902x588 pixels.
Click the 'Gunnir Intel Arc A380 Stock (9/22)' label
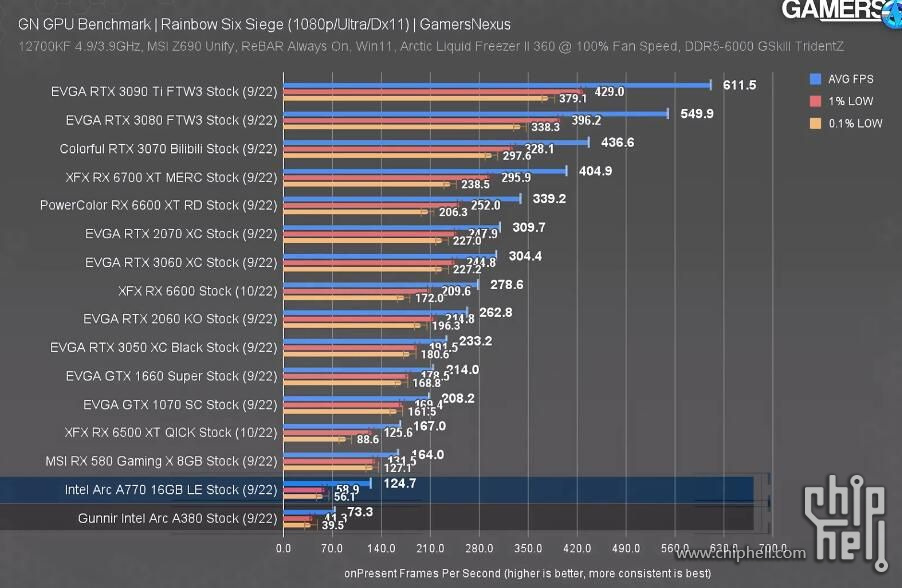(x=178, y=518)
